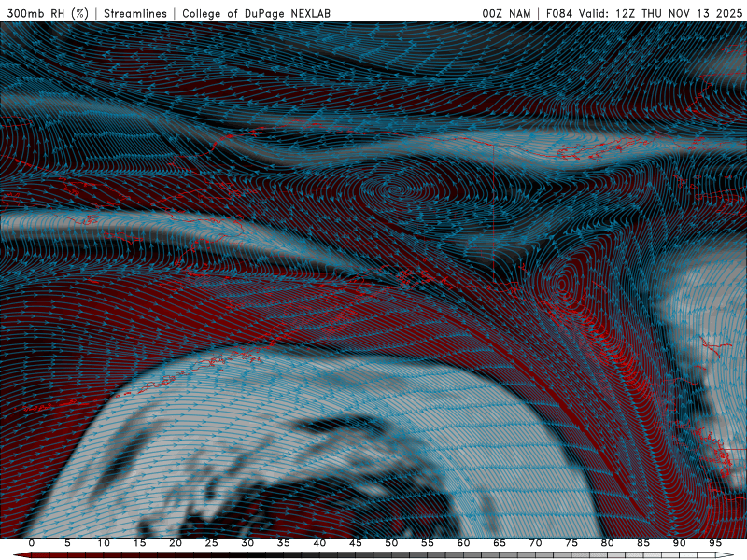This screenshot has width=747, height=560.
Task: Click the 20 value on color scale
Action: 176,543
